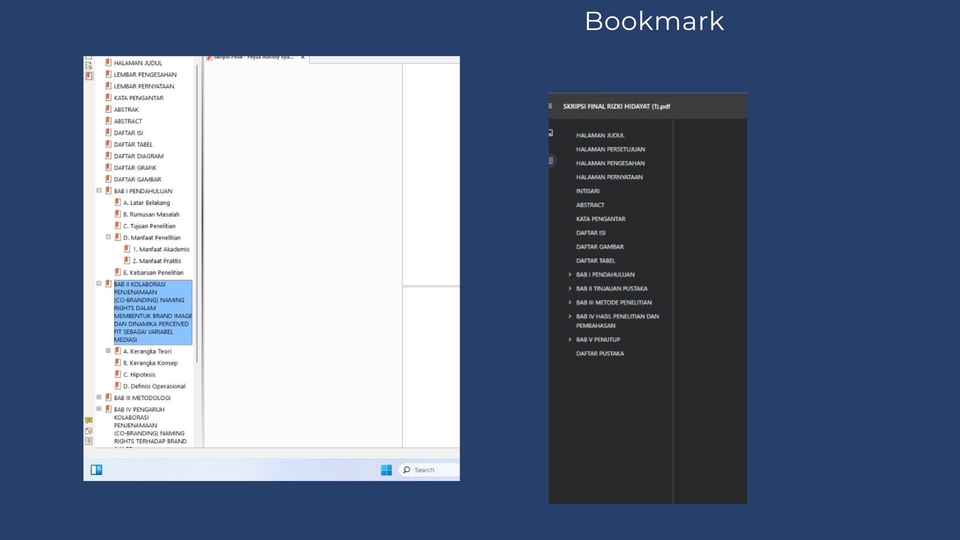Select B. Rumusan Masalah bookmark
The image size is (960, 540).
point(151,214)
